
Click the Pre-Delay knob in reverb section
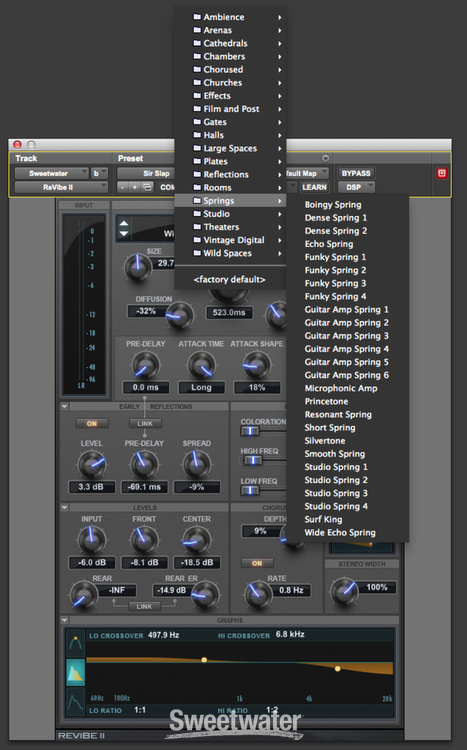[x=145, y=365]
